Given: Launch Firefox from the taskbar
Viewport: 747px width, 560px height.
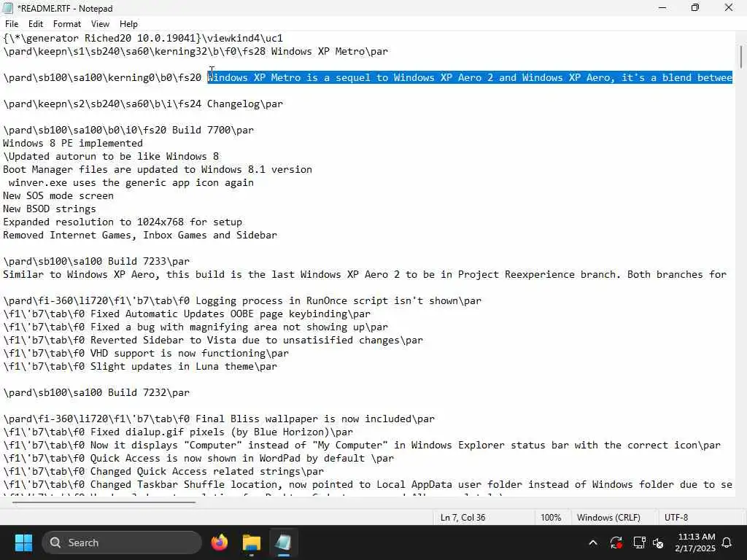Looking at the screenshot, I should tap(219, 542).
